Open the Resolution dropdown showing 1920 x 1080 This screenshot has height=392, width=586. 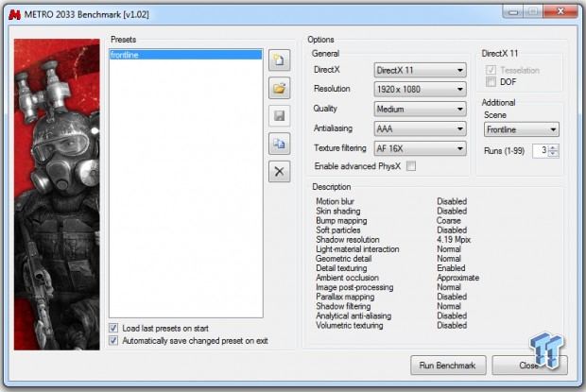420,89
